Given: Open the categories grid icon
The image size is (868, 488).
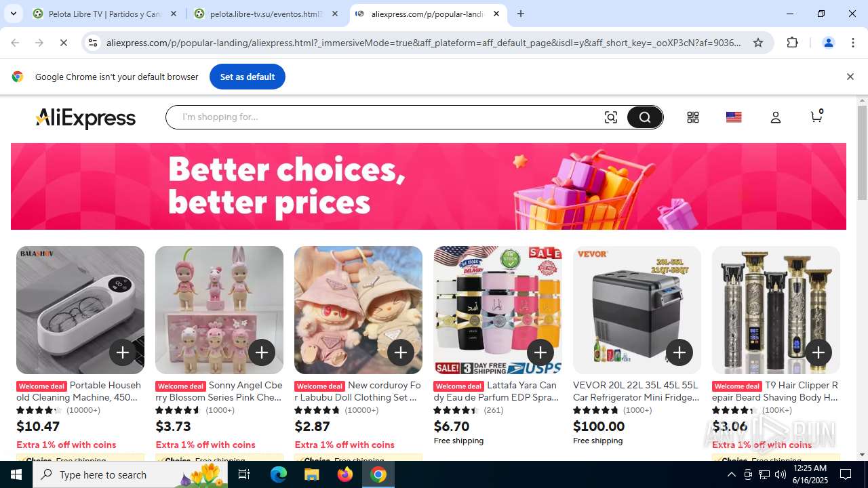Looking at the screenshot, I should (692, 117).
